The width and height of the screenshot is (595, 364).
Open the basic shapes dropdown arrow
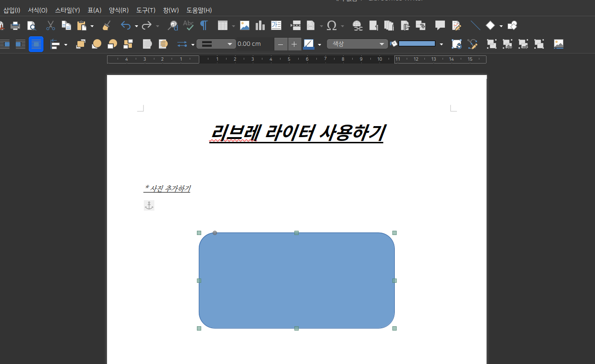[x=501, y=26]
